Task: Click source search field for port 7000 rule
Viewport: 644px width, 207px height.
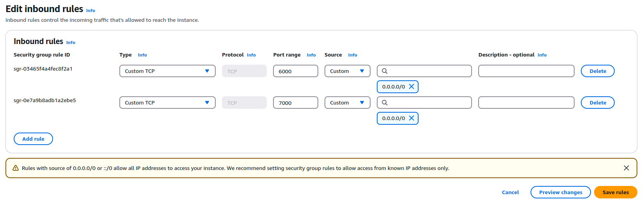Action: [424, 103]
